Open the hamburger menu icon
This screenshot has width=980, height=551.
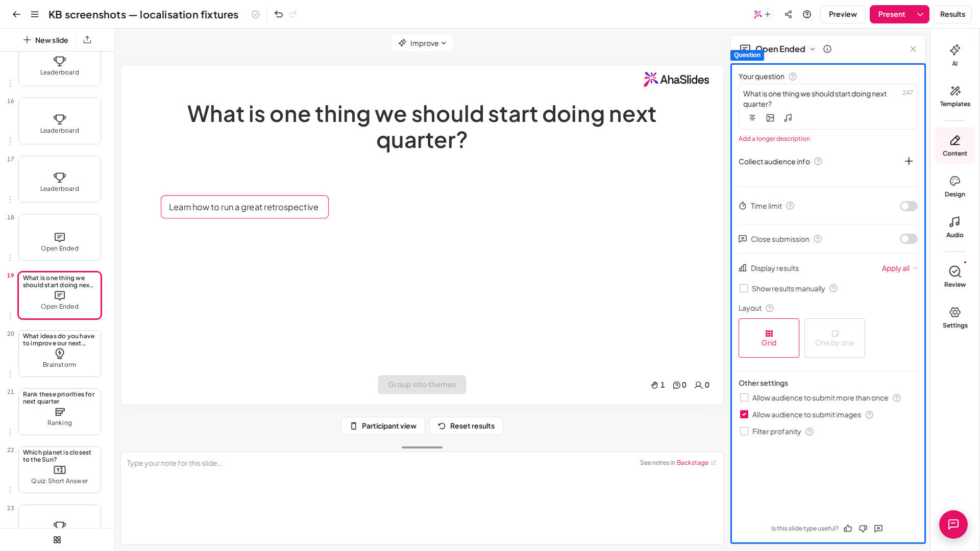(35, 14)
